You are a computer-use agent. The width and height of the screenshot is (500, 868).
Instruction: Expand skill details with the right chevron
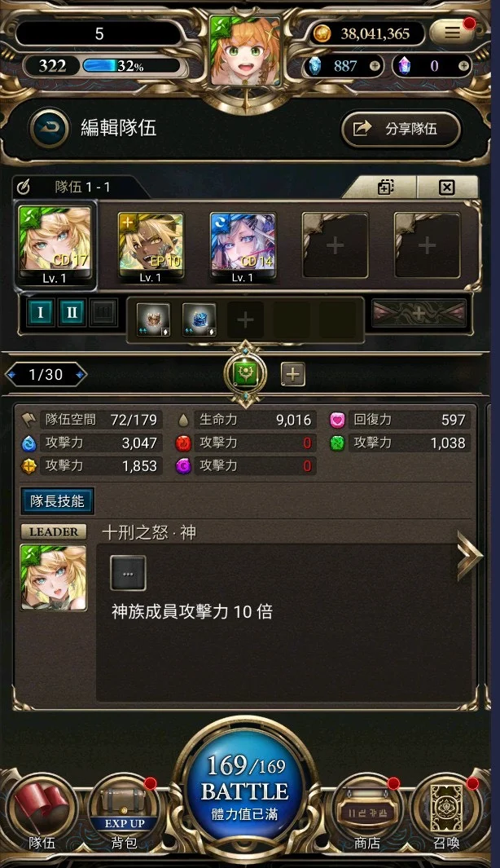[469, 555]
